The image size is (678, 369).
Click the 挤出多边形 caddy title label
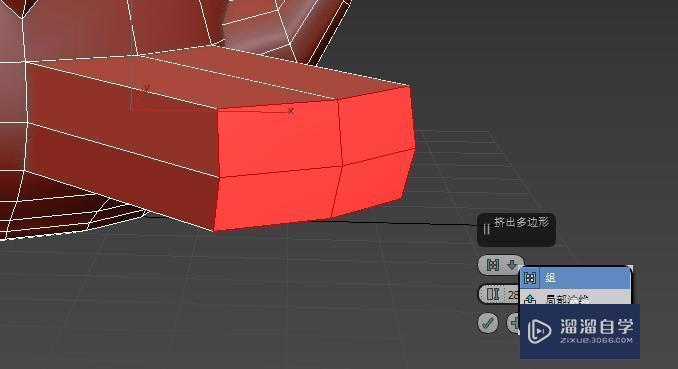[521, 222]
